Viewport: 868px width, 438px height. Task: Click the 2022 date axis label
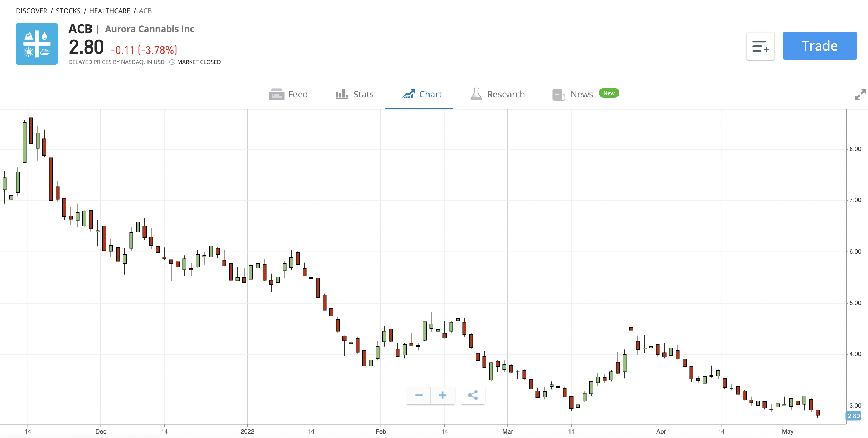247,431
